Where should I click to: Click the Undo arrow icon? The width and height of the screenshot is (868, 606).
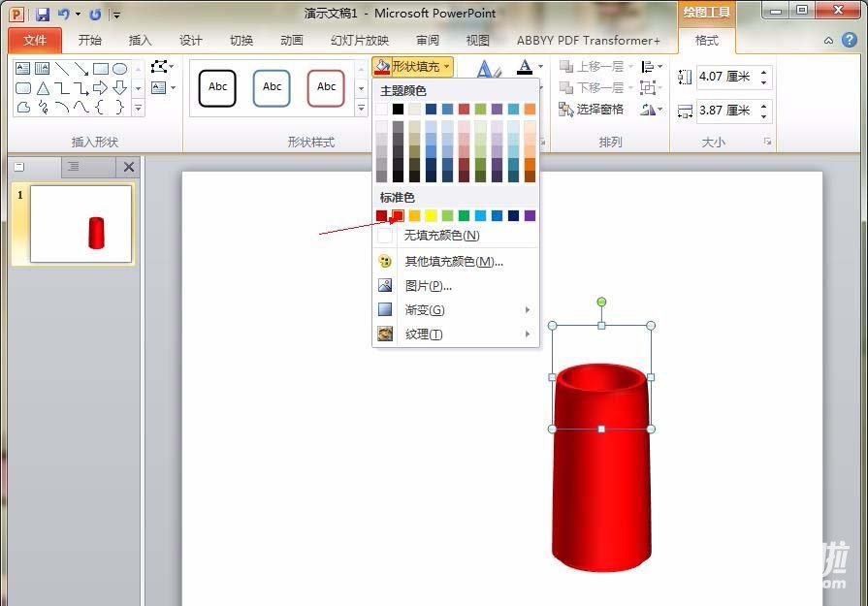point(64,14)
